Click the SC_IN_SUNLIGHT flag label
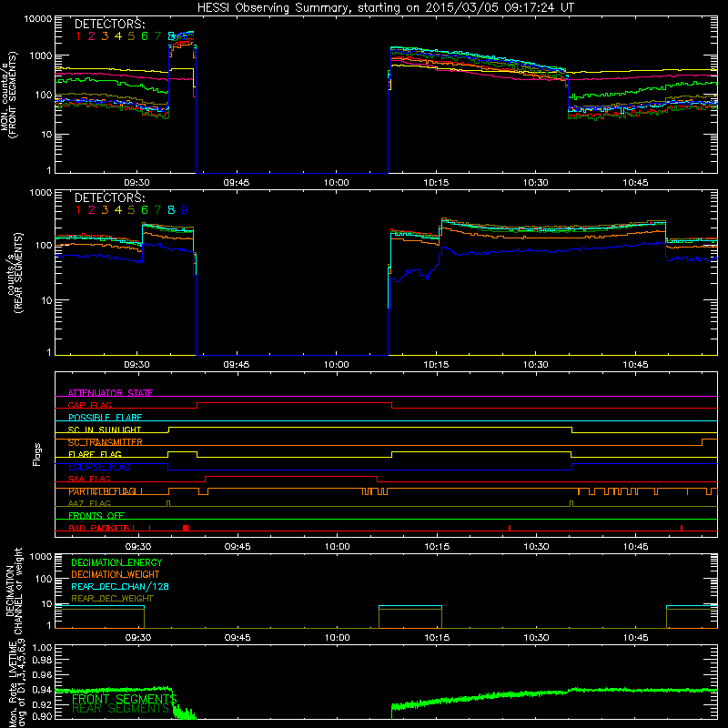Image resolution: width=728 pixels, height=728 pixels. (105, 430)
